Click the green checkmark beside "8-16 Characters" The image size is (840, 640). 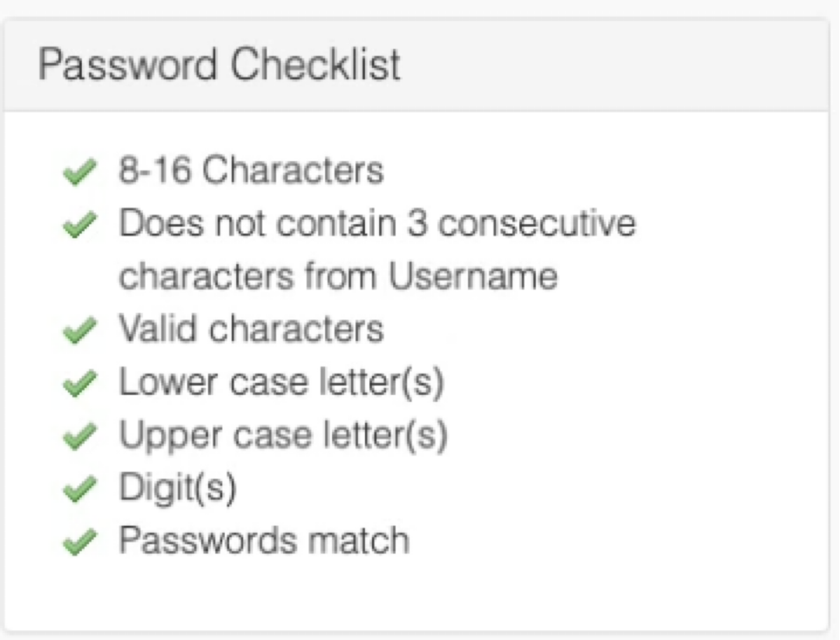[x=79, y=173]
